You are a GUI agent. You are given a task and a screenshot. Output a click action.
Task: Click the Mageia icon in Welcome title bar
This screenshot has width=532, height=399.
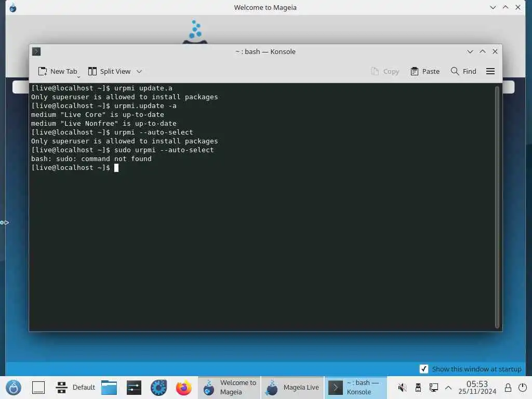click(x=13, y=7)
